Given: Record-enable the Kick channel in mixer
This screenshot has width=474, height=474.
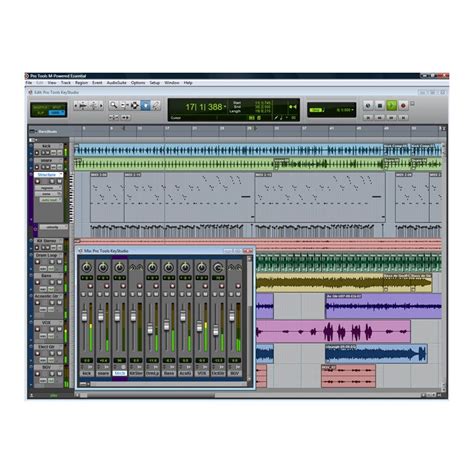Looking at the screenshot, I should click(90, 286).
